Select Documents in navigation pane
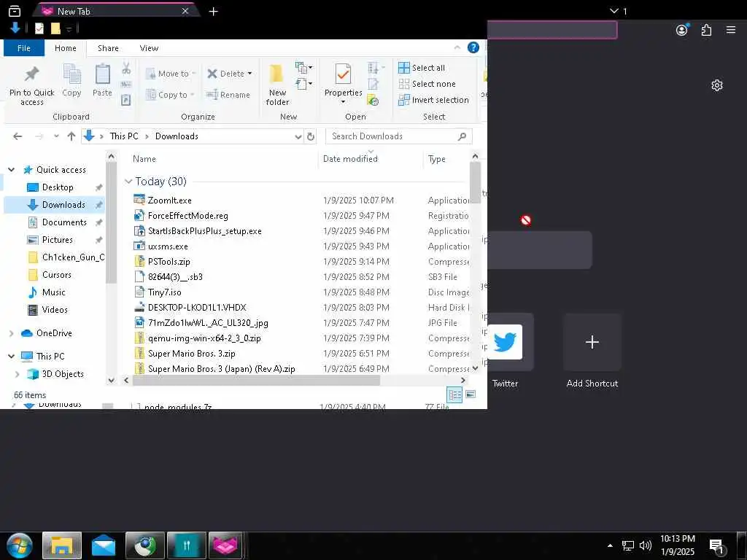 (64, 222)
